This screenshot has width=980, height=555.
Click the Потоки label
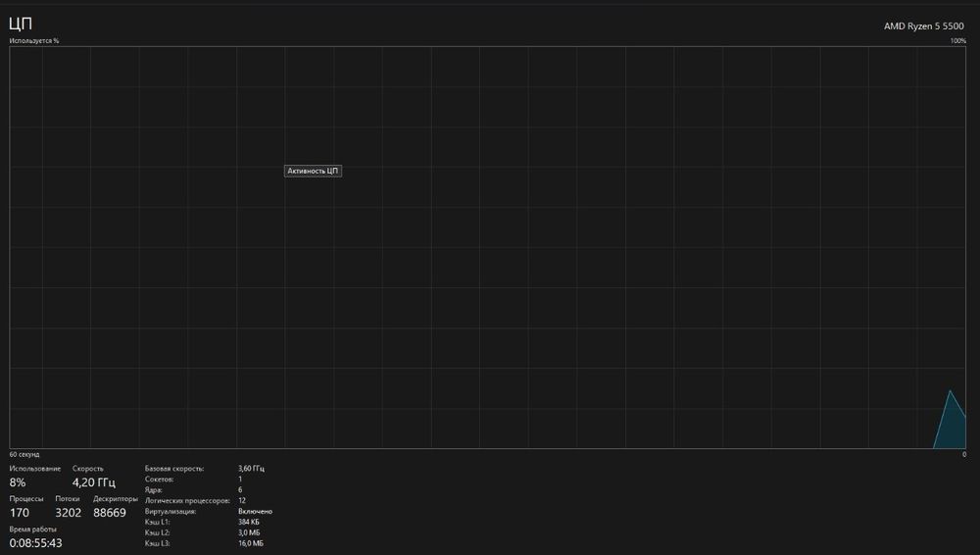[x=68, y=499]
